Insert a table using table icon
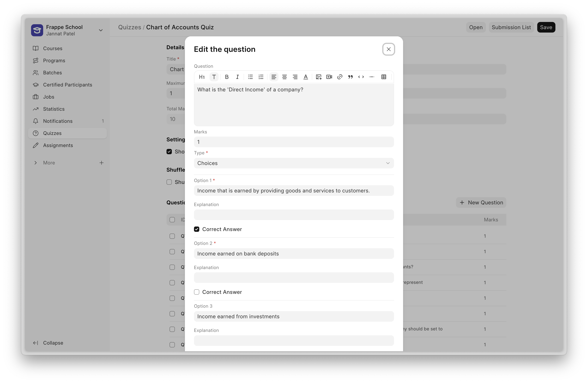The width and height of the screenshot is (588, 383). 384,77
